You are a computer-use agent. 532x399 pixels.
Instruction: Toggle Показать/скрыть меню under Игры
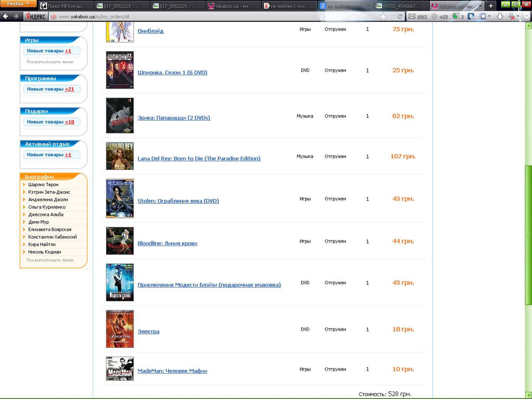50,62
